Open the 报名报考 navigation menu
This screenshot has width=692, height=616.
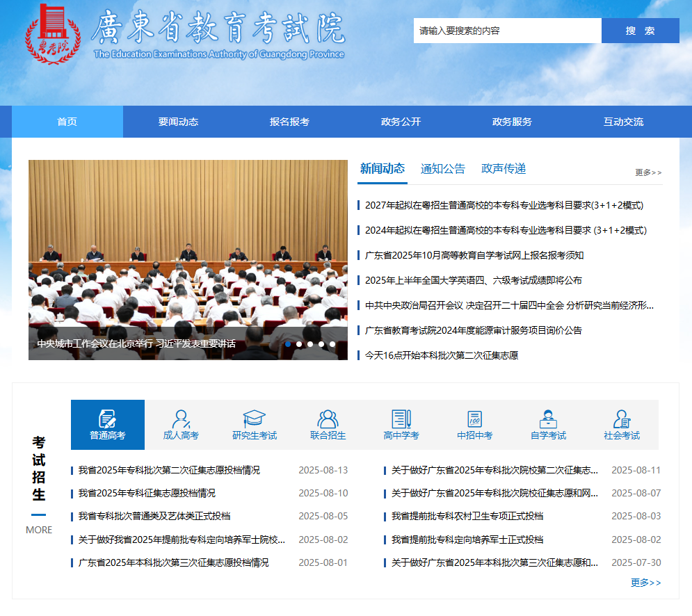point(289,122)
